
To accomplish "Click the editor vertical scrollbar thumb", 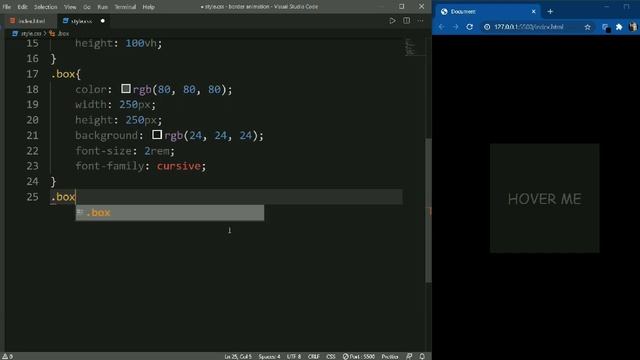I will (428, 210).
